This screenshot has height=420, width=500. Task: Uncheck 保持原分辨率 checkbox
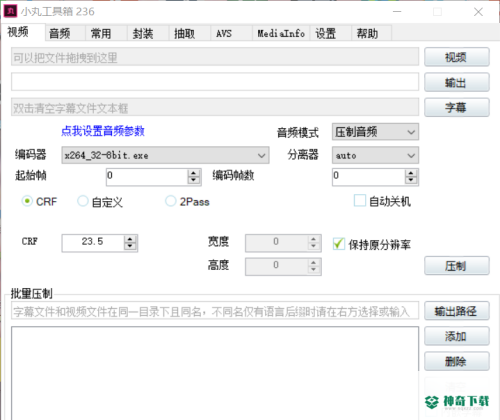tap(339, 244)
